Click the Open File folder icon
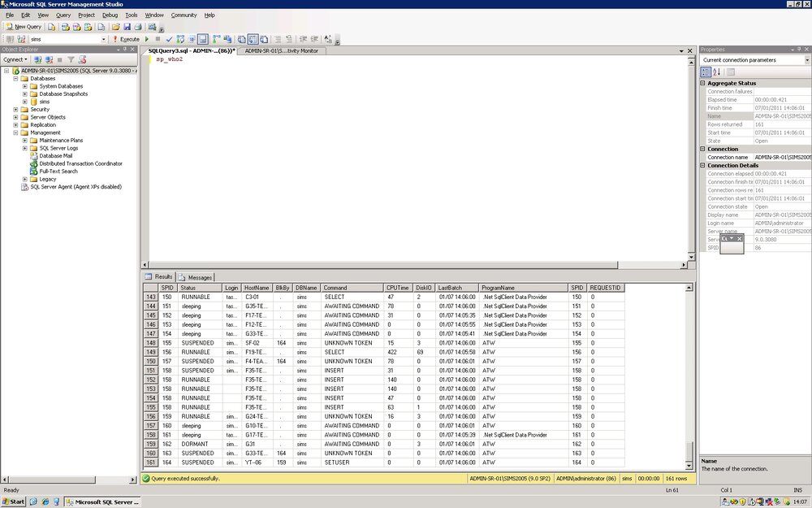The height and width of the screenshot is (508, 812). (115, 27)
